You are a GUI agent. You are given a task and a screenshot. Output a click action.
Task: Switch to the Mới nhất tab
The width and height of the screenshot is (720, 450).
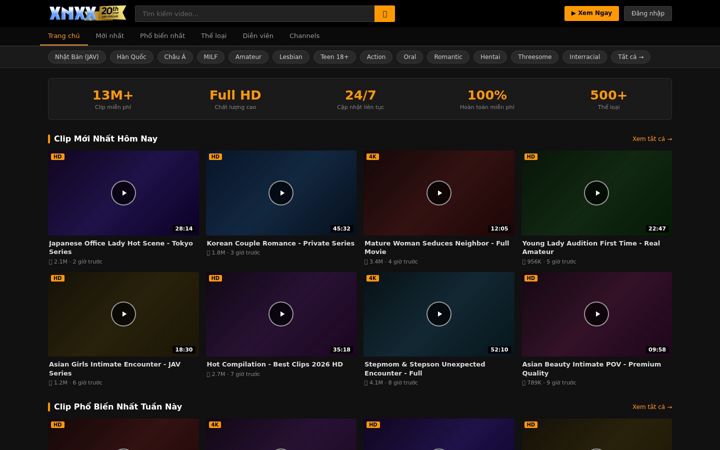[110, 36]
